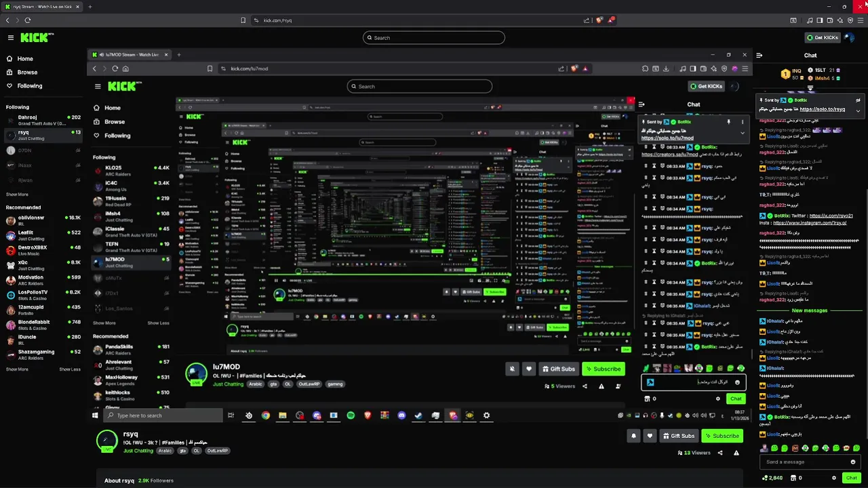
Task: Show More in lu7MOD window Following list
Action: click(104, 323)
